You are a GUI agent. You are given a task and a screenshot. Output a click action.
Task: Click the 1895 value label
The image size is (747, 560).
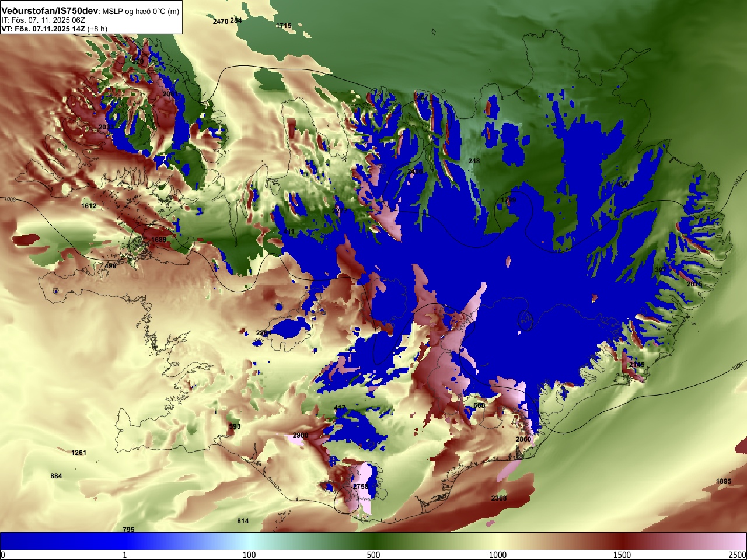pos(724,481)
